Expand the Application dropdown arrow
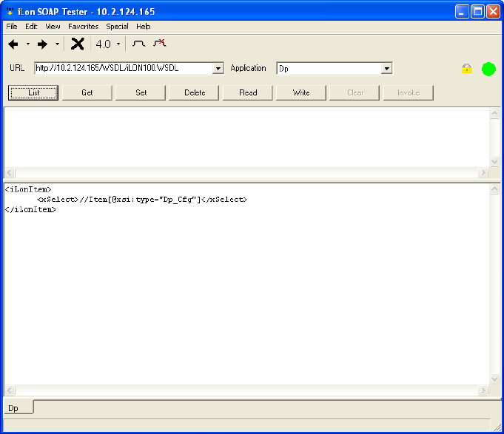Image resolution: width=504 pixels, height=434 pixels. click(x=386, y=68)
